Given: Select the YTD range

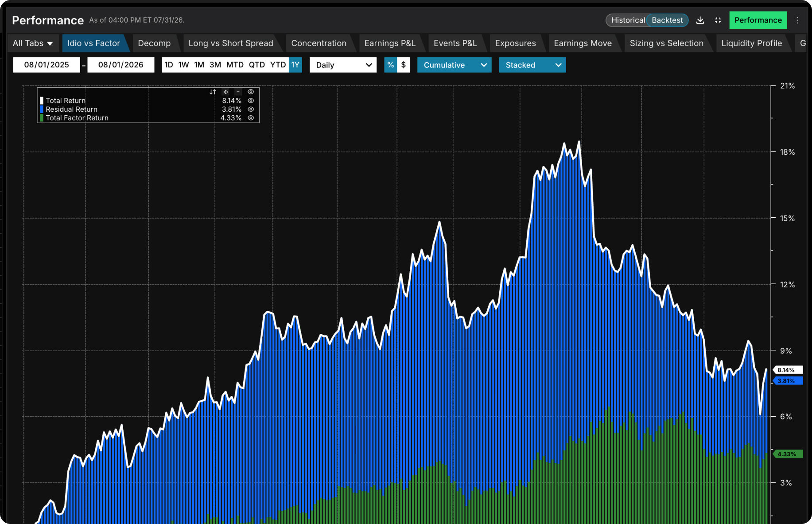Looking at the screenshot, I should coord(278,65).
